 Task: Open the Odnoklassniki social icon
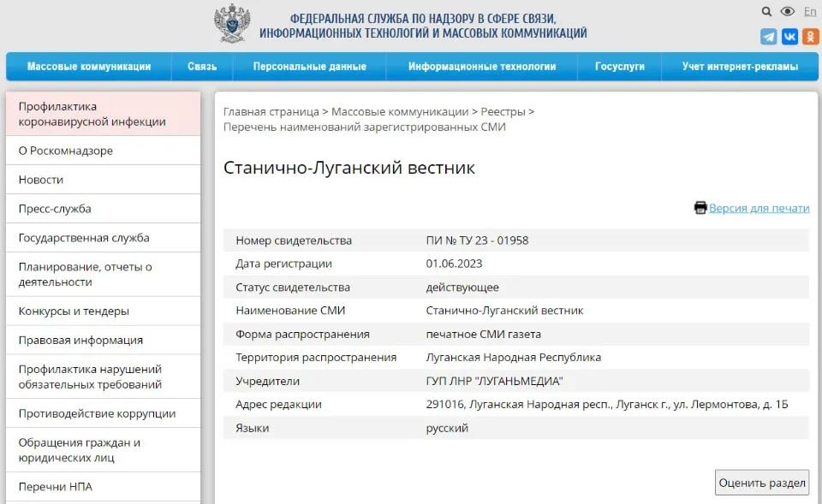click(x=809, y=37)
